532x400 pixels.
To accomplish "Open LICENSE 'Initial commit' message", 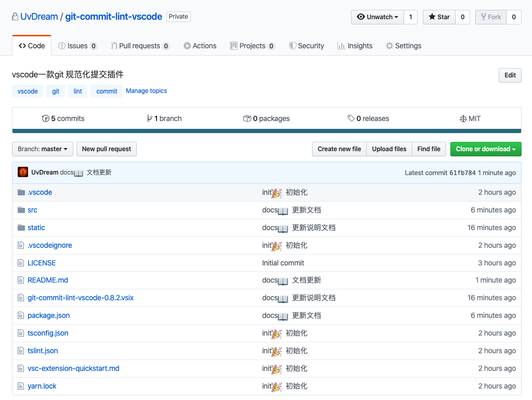I will click(283, 263).
